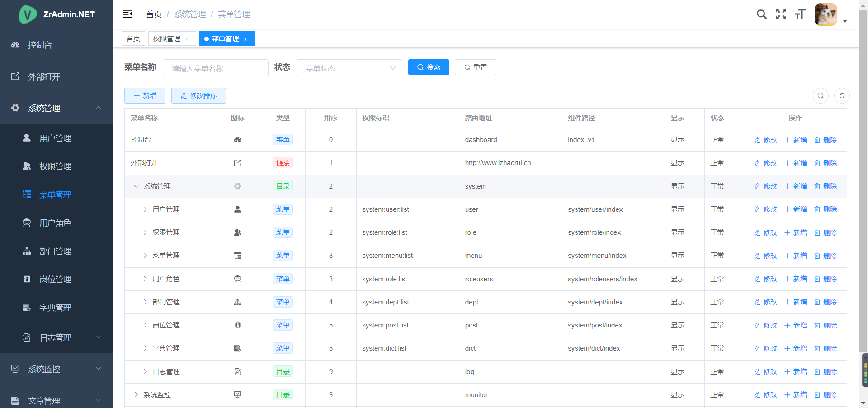Toggle fullscreen mode icon in header
Viewport: 868px width, 408px height.
click(x=781, y=14)
